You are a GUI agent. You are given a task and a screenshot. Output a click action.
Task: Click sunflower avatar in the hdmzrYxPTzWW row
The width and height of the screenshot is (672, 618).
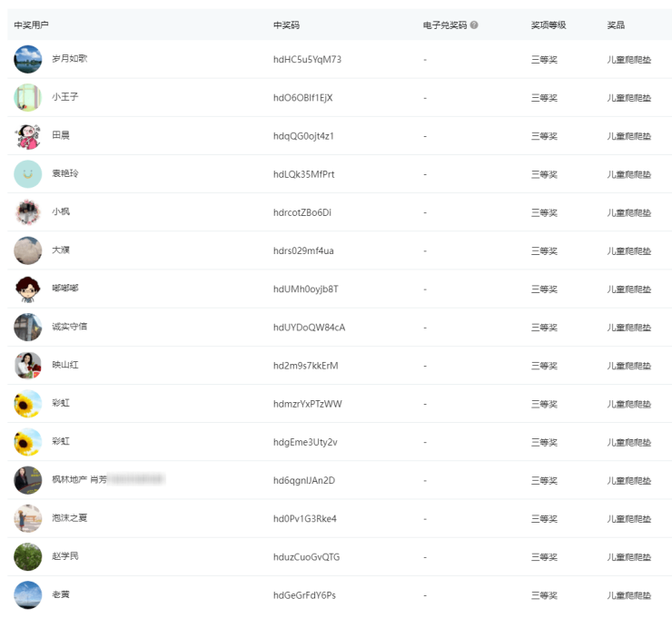click(28, 404)
